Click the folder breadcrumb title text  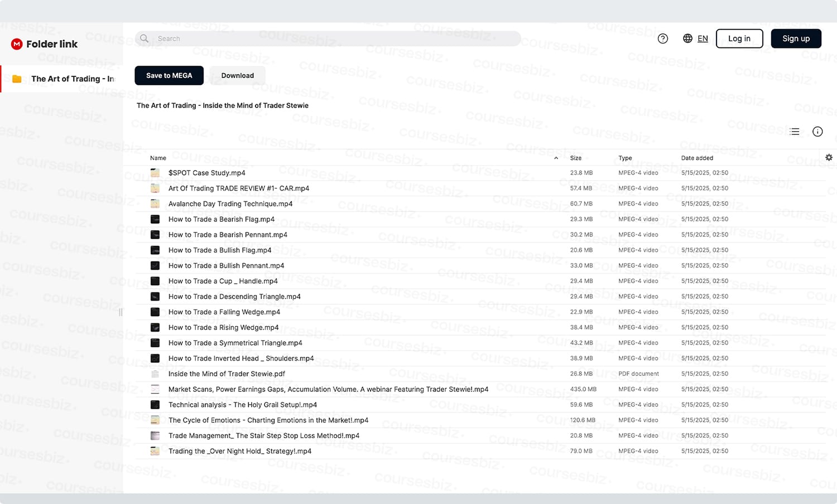(x=223, y=105)
